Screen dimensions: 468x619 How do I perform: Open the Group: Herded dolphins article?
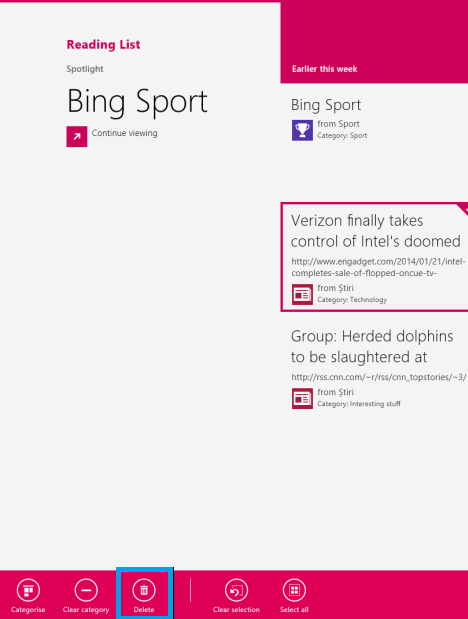click(x=372, y=347)
